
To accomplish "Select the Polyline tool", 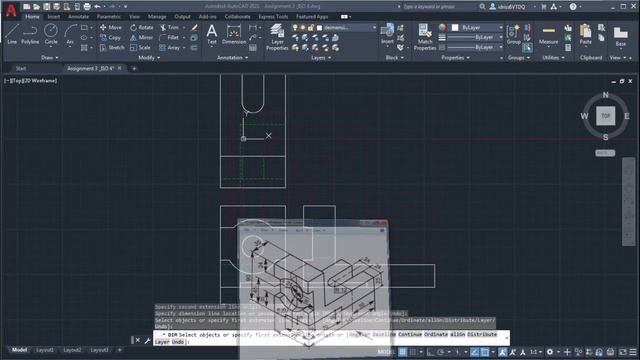I will [x=30, y=34].
